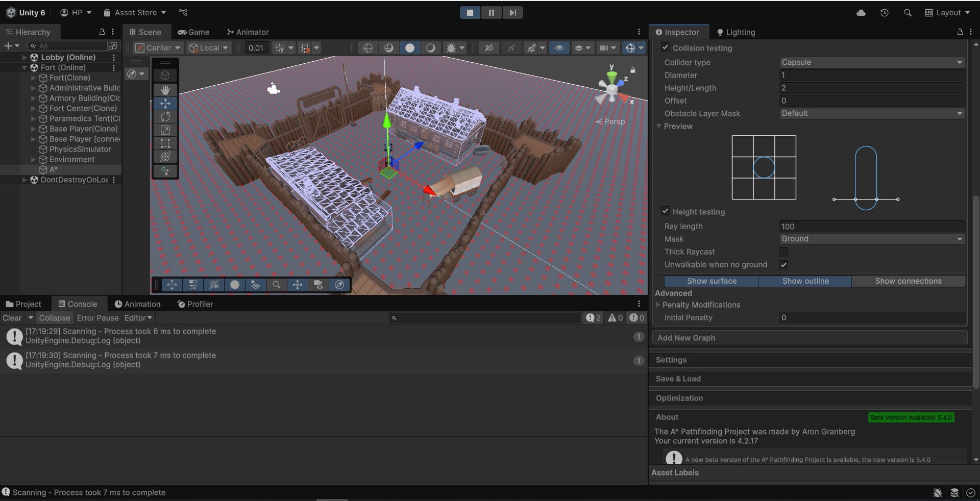Switch to the Lighting tab
This screenshot has width=980, height=501.
[x=736, y=32]
